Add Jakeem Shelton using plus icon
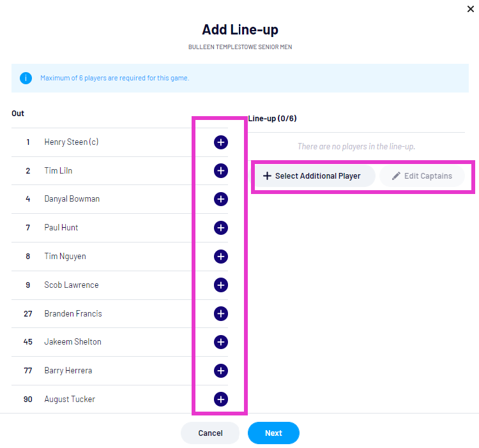The image size is (479, 448). [x=221, y=342]
